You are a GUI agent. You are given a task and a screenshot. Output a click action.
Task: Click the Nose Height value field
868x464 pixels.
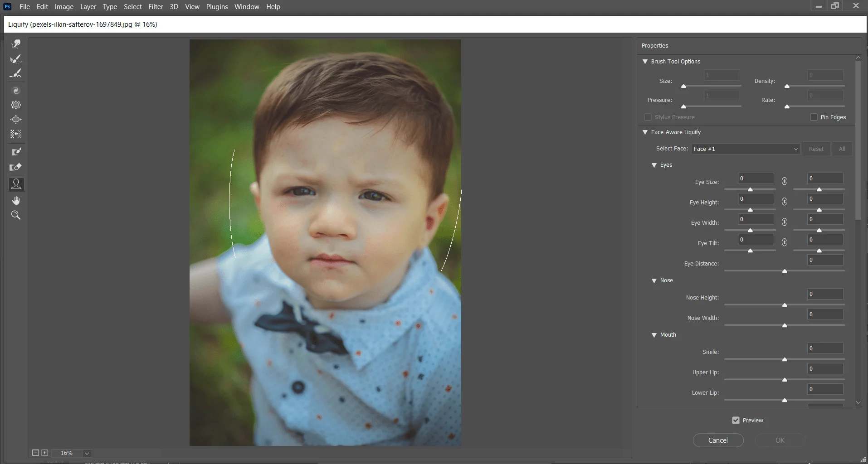pos(825,294)
